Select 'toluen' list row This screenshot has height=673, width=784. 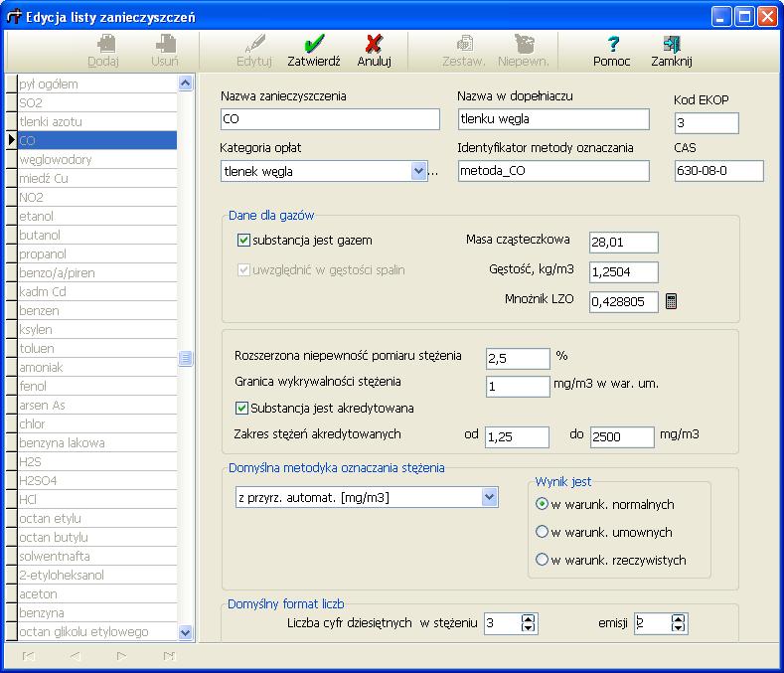(97, 348)
